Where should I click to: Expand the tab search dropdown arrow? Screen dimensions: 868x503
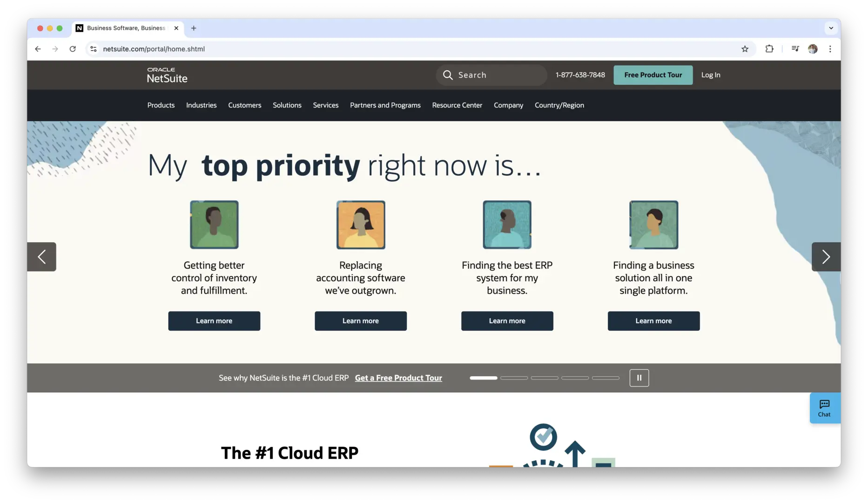pos(831,28)
